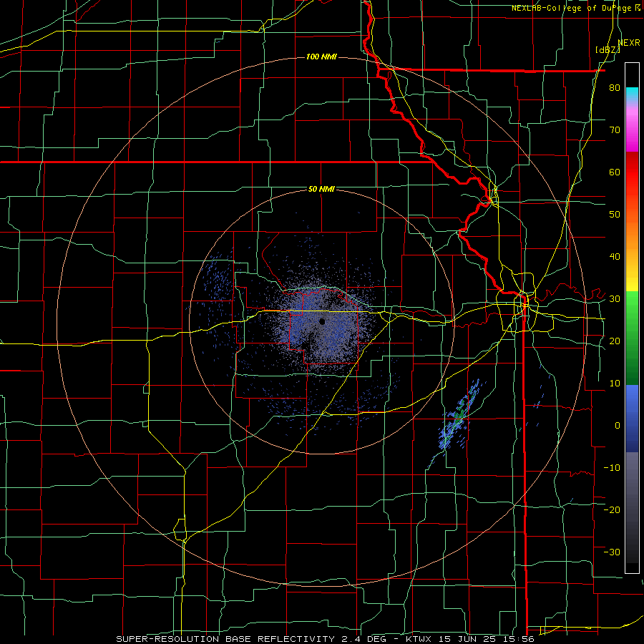Viewport: 644px width, 644px height.
Task: Click the 30 value on the dBZ scale
Action: 615,299
